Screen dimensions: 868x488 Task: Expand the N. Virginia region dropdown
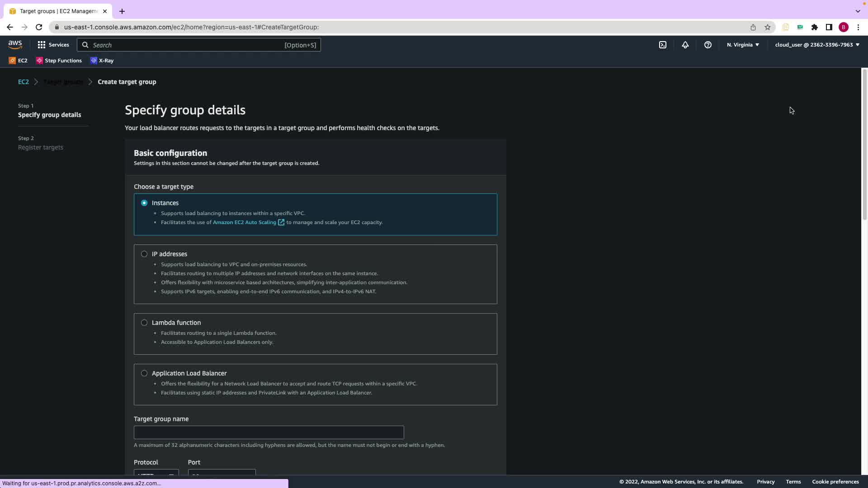743,45
